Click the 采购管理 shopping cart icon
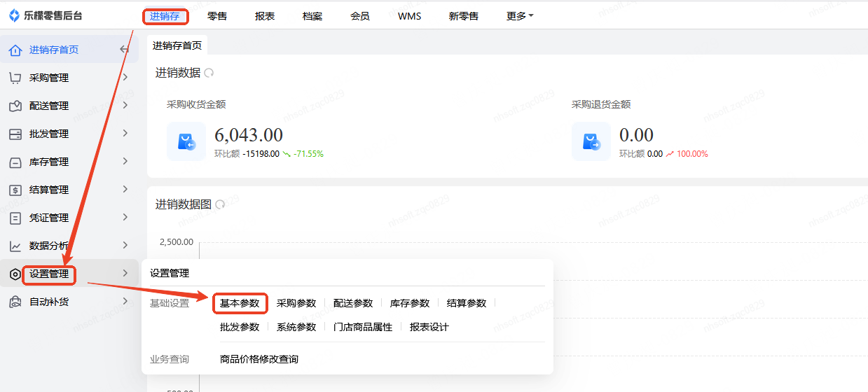 click(15, 78)
